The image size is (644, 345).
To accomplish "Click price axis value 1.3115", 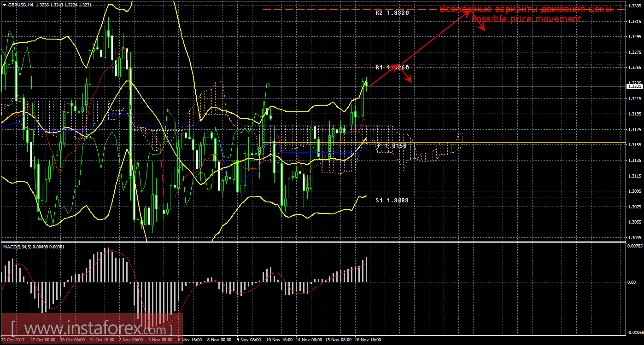I will 634,176.
